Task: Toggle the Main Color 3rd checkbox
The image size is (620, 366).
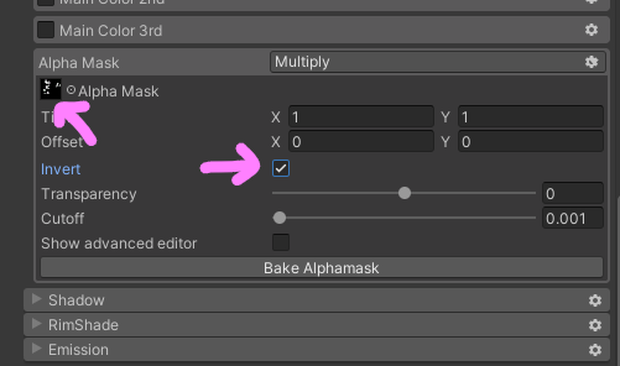Action: pyautogui.click(x=45, y=30)
